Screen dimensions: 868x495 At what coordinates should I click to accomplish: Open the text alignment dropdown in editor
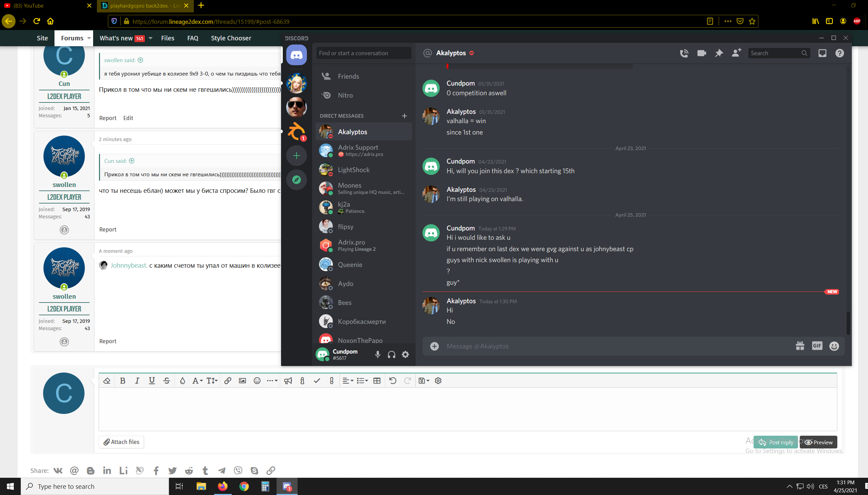click(x=348, y=381)
